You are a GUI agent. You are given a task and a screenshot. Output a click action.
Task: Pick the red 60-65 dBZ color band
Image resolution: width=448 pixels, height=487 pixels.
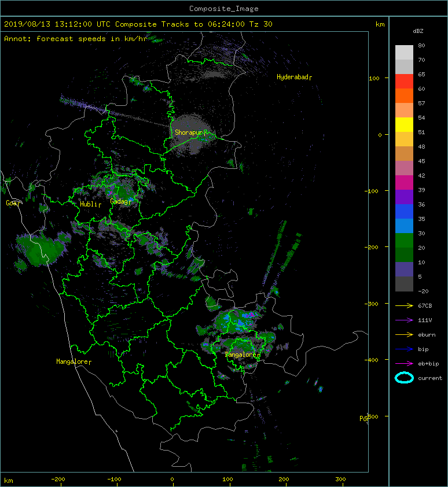pyautogui.click(x=404, y=82)
